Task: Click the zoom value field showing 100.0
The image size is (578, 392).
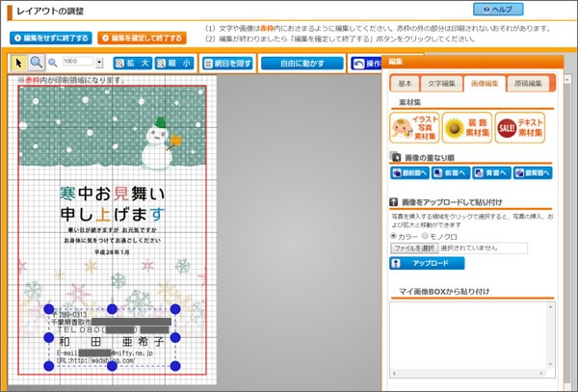Action: point(78,62)
